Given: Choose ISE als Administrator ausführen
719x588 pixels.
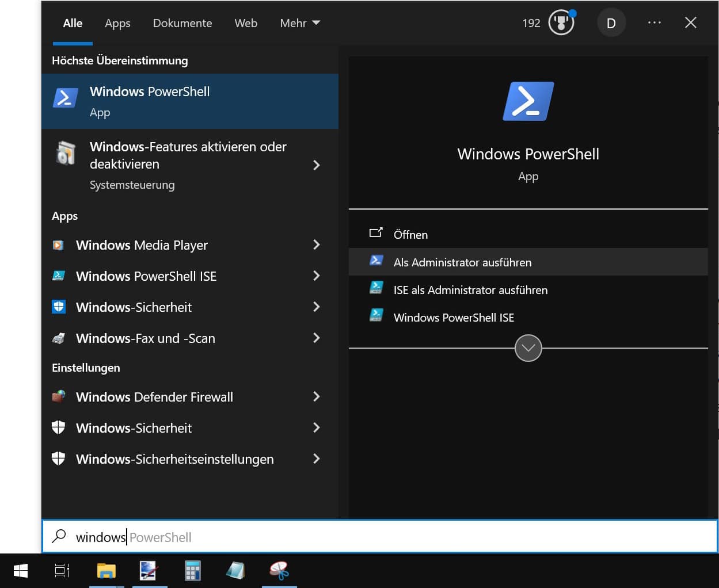Looking at the screenshot, I should tap(528, 289).
